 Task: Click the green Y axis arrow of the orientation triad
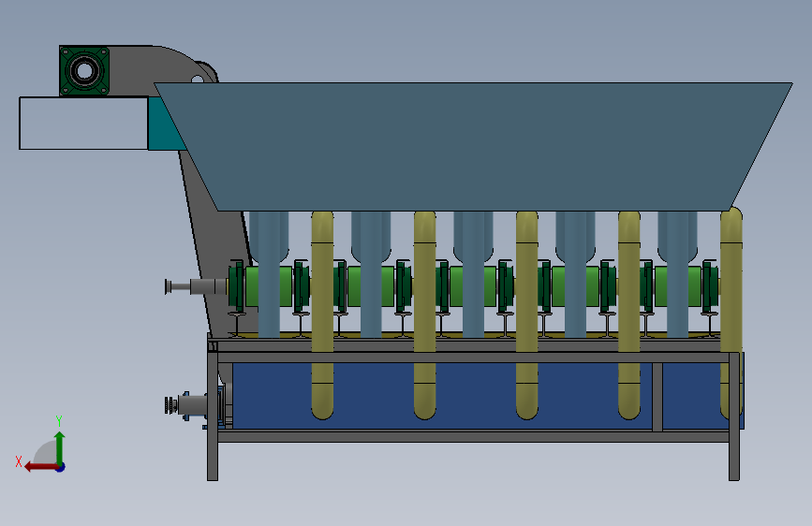60,447
